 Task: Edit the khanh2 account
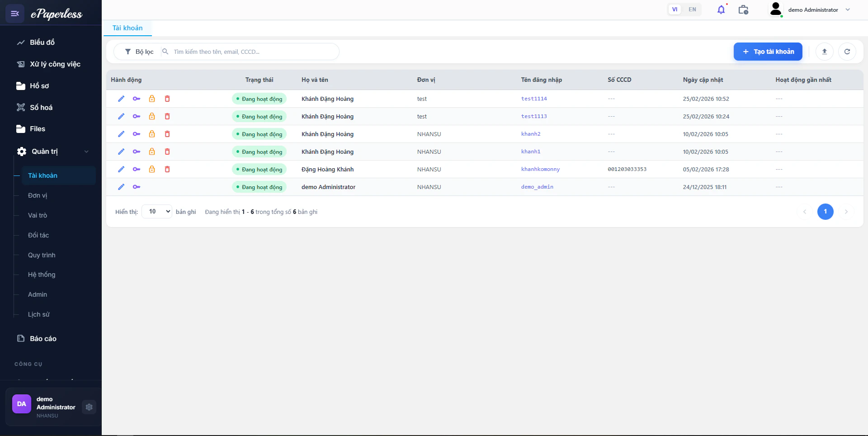tap(121, 134)
